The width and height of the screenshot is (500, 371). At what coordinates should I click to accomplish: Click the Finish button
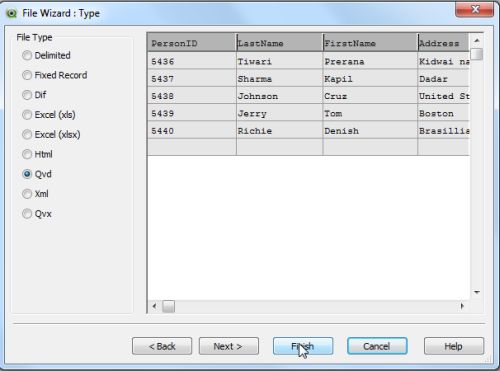[x=303, y=346]
